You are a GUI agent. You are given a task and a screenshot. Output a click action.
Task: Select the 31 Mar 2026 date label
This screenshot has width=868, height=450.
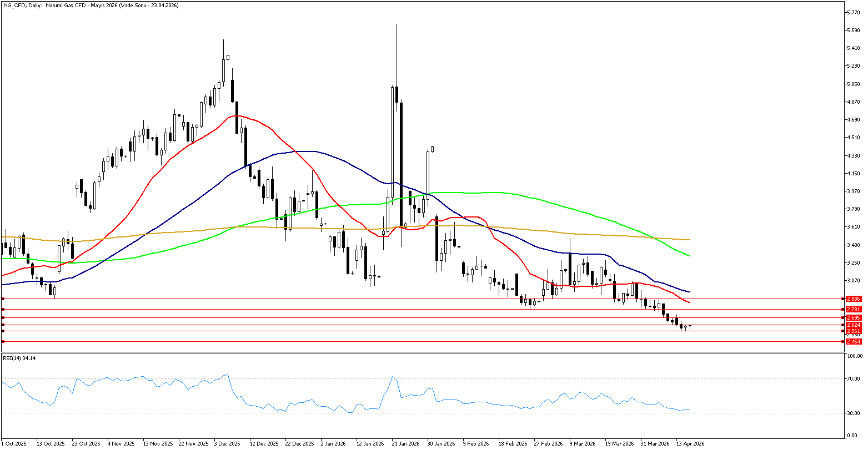pos(655,444)
